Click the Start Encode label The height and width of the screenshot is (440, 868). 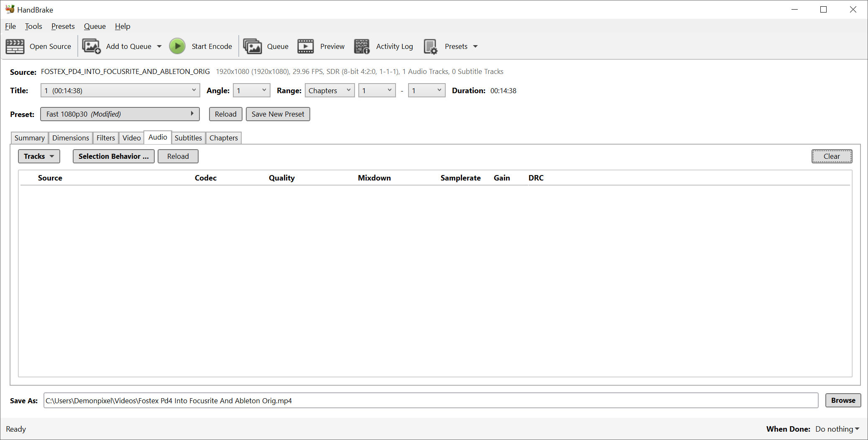[x=212, y=46]
